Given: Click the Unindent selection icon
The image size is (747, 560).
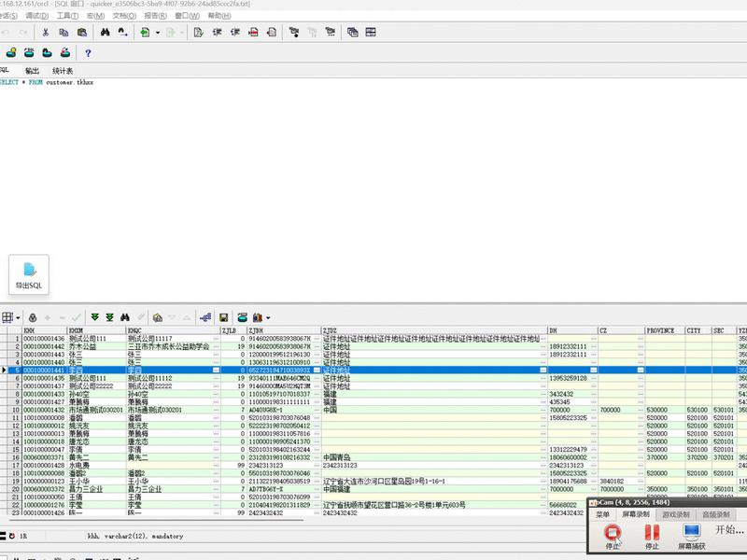Looking at the screenshot, I should [x=235, y=33].
